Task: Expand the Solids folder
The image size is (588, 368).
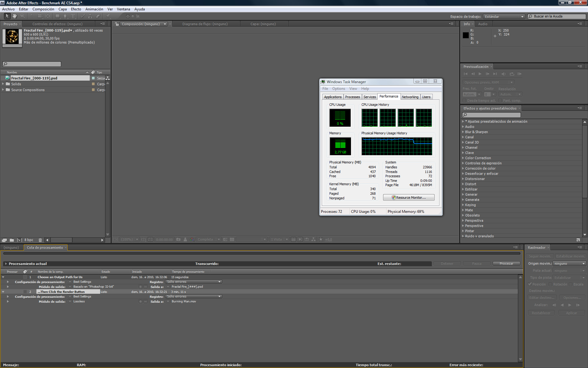Action: 3,84
